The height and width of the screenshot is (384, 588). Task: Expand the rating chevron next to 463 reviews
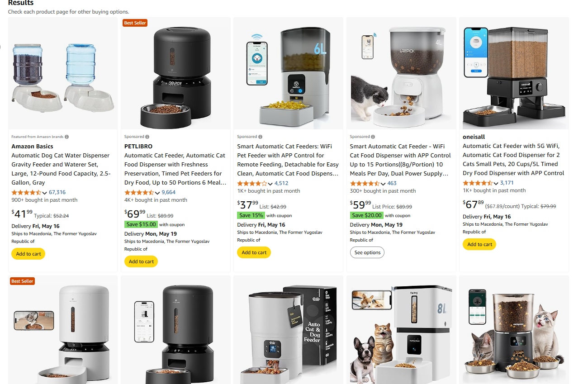coord(383,184)
